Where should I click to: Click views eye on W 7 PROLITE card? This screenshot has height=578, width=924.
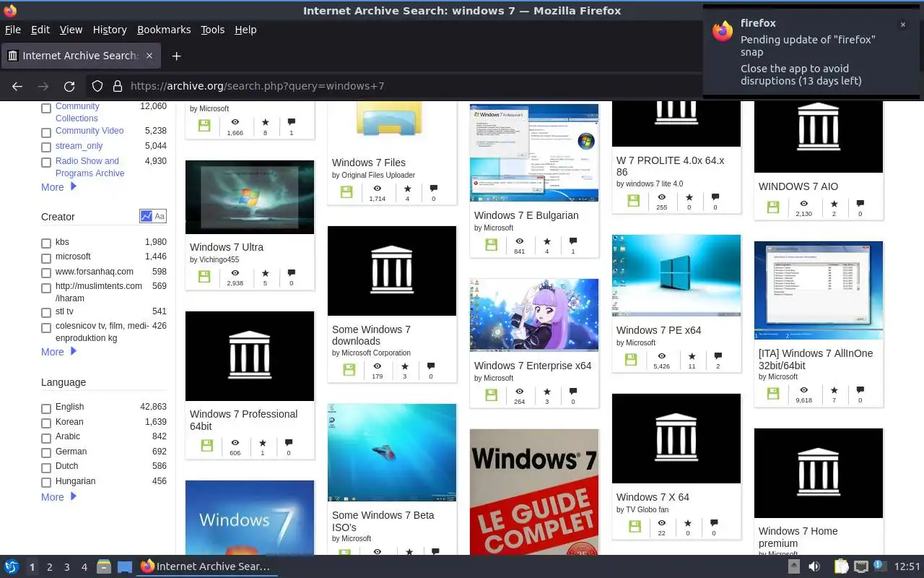[661, 197]
